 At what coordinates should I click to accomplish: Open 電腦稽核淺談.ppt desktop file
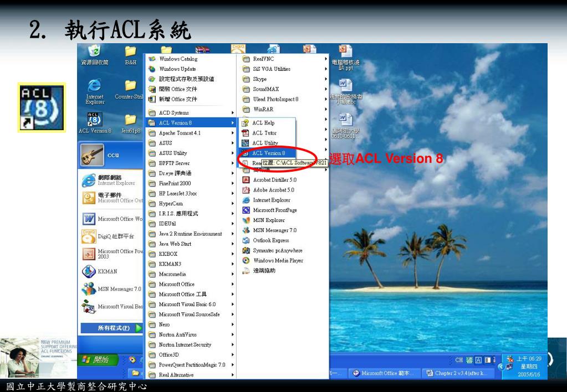click(x=346, y=58)
